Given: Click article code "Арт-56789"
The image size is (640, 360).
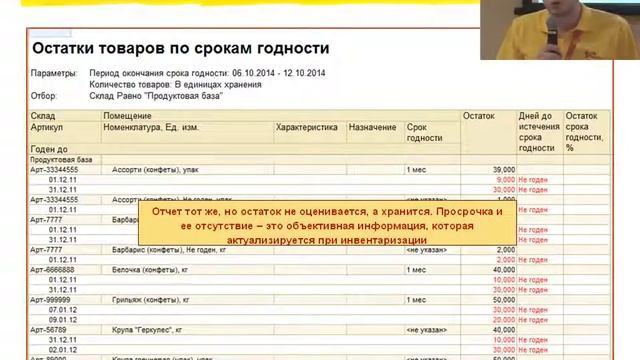Looking at the screenshot, I should point(48,330).
